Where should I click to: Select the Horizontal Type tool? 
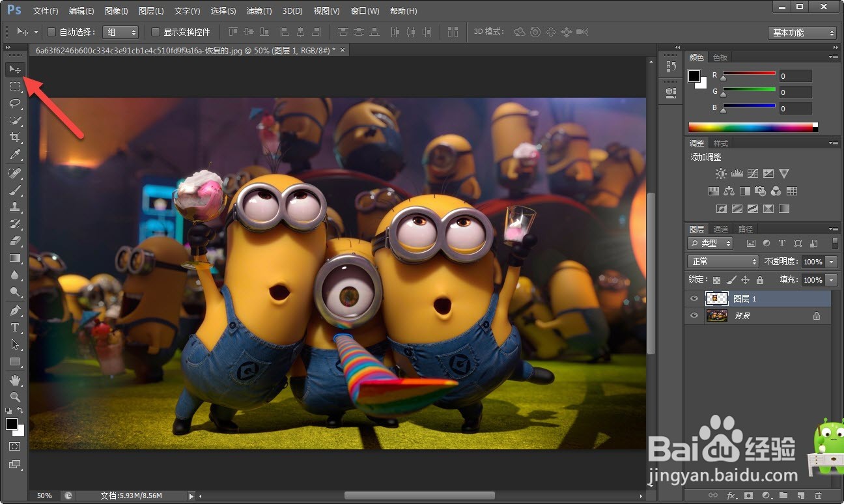[x=15, y=328]
